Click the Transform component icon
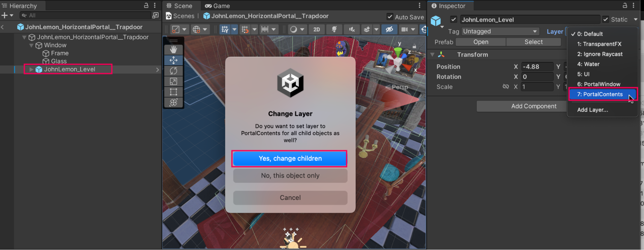 [441, 55]
